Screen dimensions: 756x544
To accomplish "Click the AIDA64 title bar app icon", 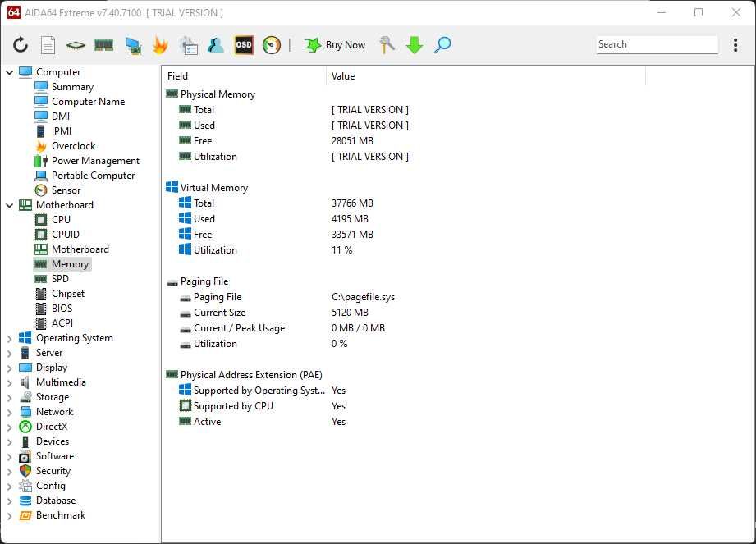I will [13, 12].
